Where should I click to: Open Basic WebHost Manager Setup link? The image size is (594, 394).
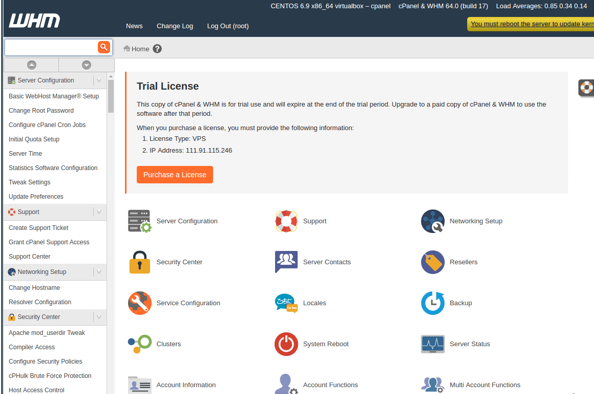54,96
